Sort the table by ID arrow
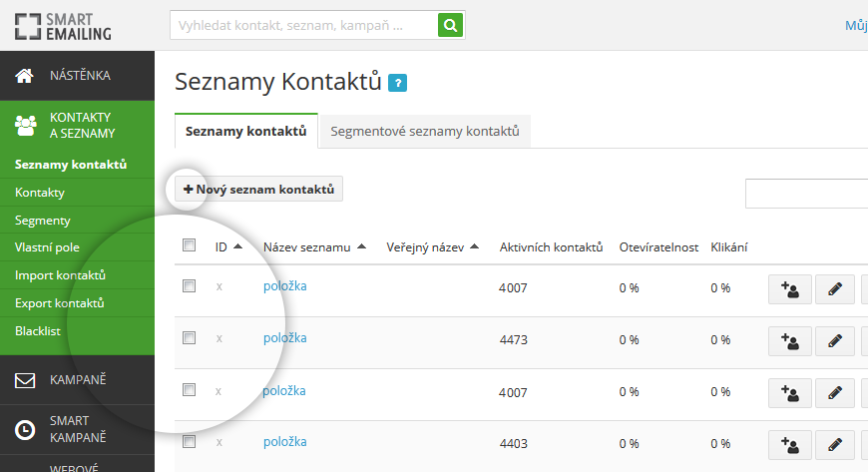The height and width of the screenshot is (472, 868). (238, 246)
